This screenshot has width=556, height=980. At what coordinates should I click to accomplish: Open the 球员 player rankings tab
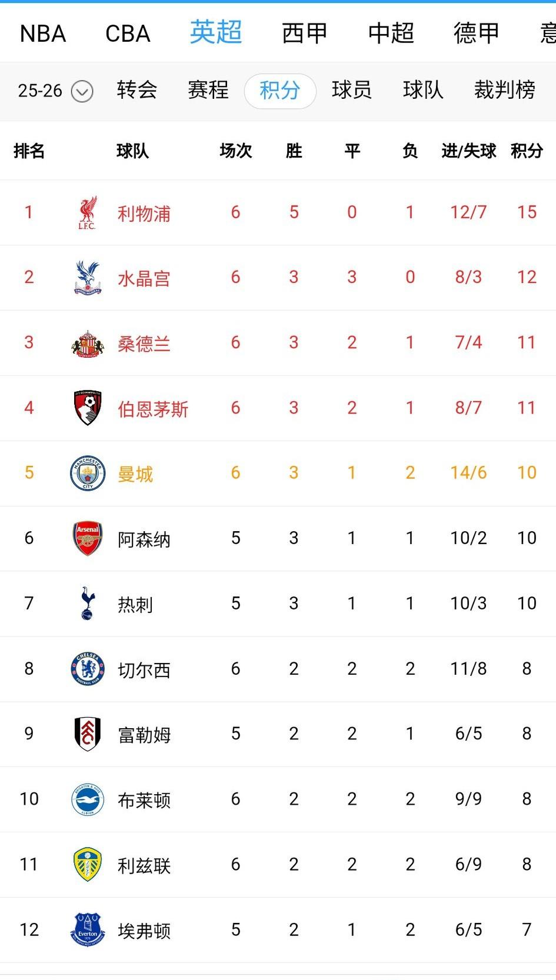pyautogui.click(x=351, y=91)
